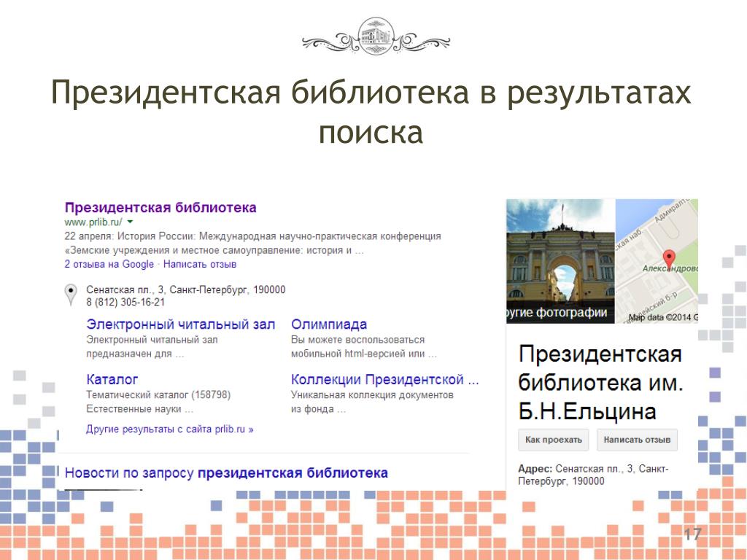747x560 pixels.
Task: Click the green URL www.prlib.ru/
Action: click(x=93, y=222)
